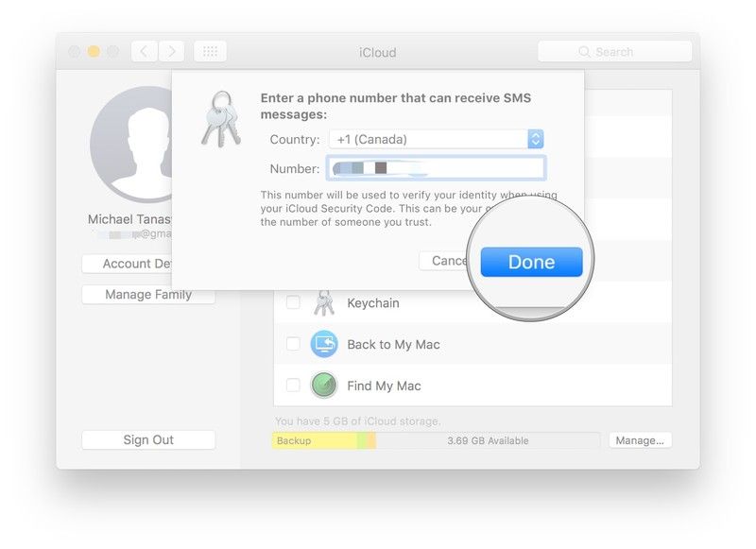Click the yellow Backup segment of storage bar
756x549 pixels.
(312, 440)
